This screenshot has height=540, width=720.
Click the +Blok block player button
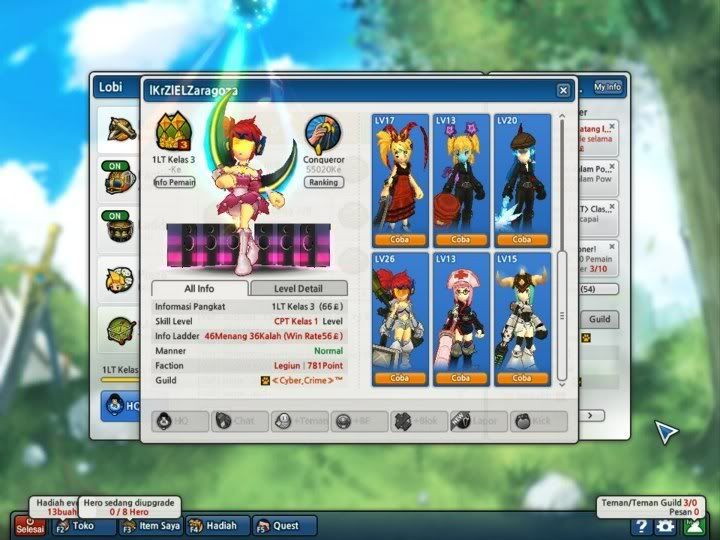pyautogui.click(x=419, y=421)
